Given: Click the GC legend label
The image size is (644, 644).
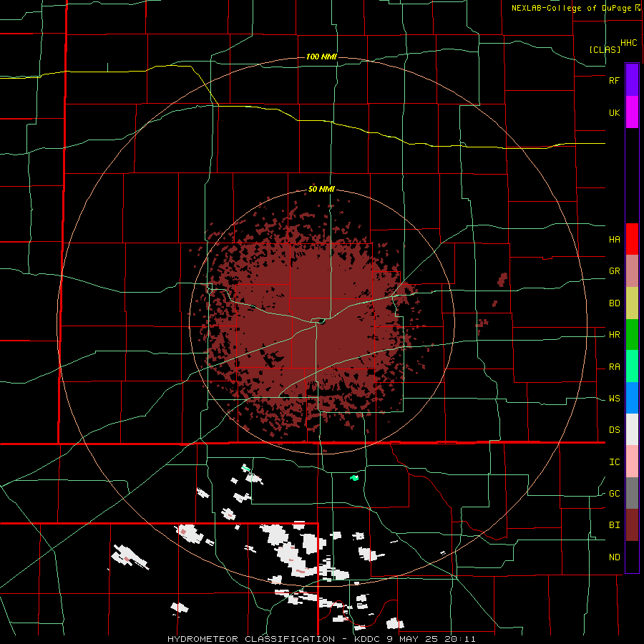Looking at the screenshot, I should pos(614,494).
